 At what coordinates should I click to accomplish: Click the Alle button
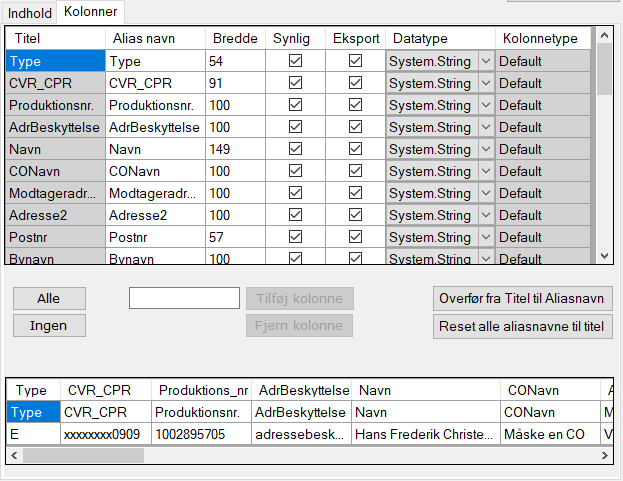pos(48,299)
